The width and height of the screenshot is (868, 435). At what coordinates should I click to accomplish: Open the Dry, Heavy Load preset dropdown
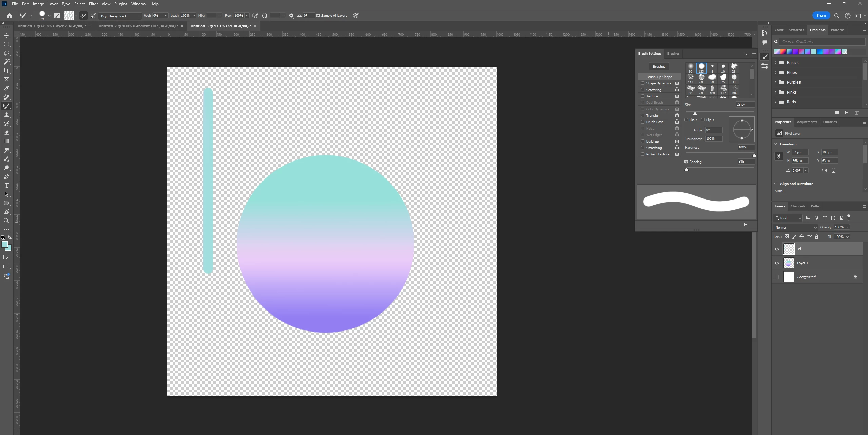click(120, 16)
